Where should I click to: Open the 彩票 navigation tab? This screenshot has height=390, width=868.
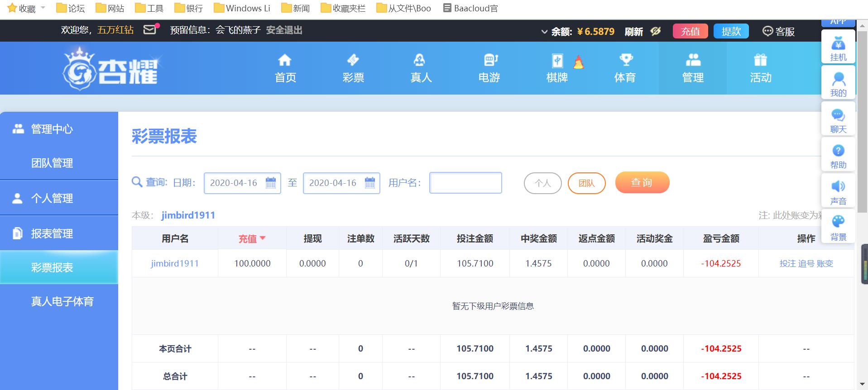coord(353,68)
